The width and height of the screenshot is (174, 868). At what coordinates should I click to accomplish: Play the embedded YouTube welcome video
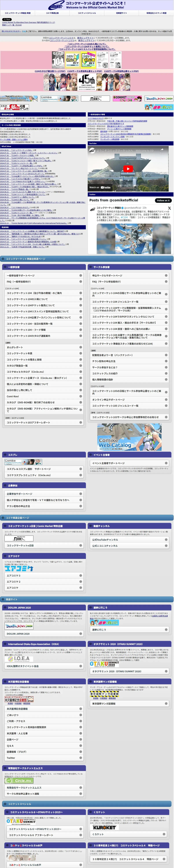(x=128, y=169)
